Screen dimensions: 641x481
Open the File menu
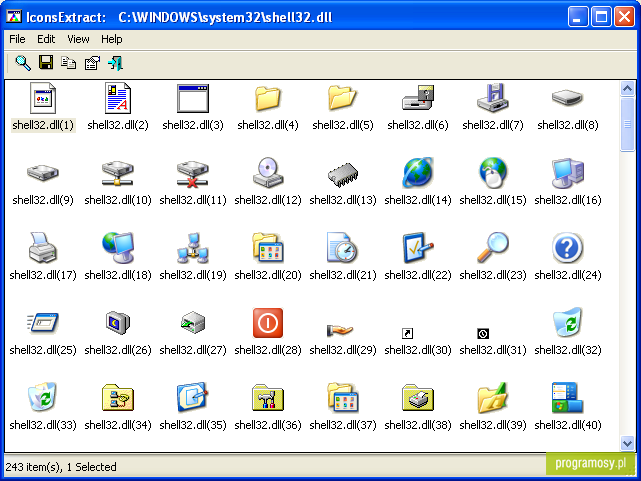click(x=17, y=39)
